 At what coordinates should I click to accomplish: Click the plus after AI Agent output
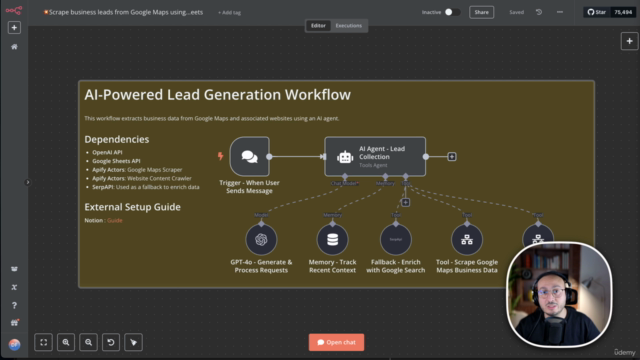point(452,157)
